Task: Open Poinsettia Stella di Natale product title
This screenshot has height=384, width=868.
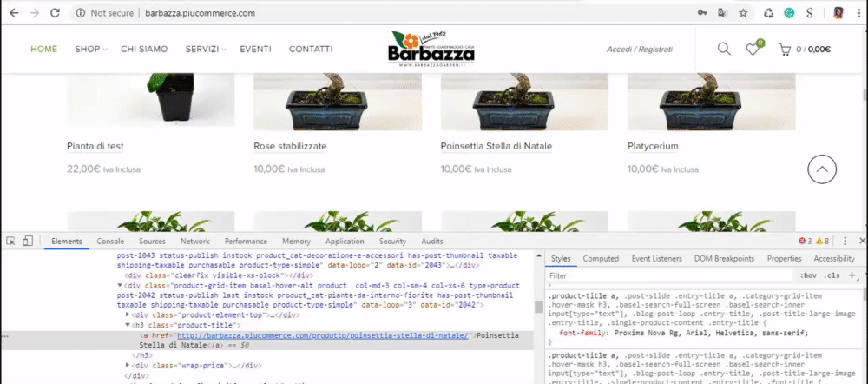Action: (496, 146)
